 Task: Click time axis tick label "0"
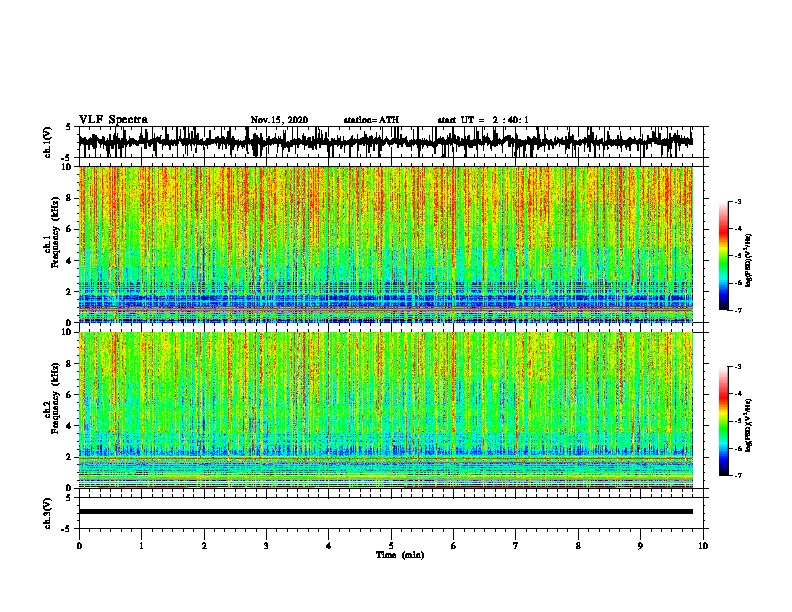coord(79,546)
